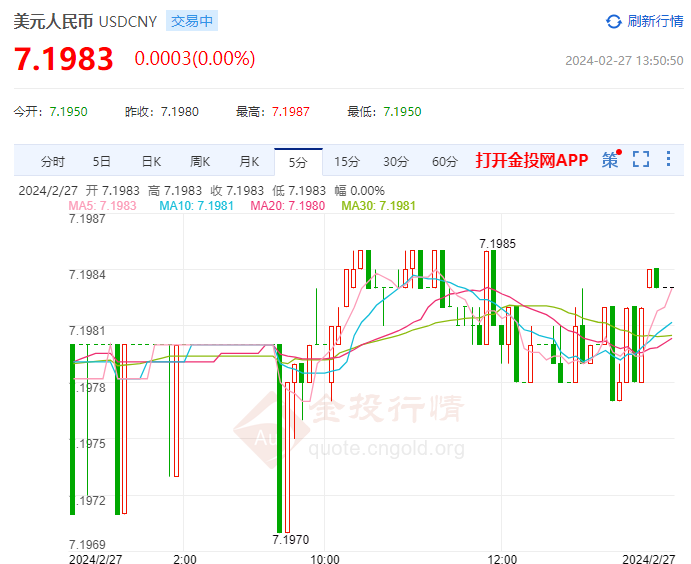Click the 7.1984 price axis label

(x=87, y=275)
